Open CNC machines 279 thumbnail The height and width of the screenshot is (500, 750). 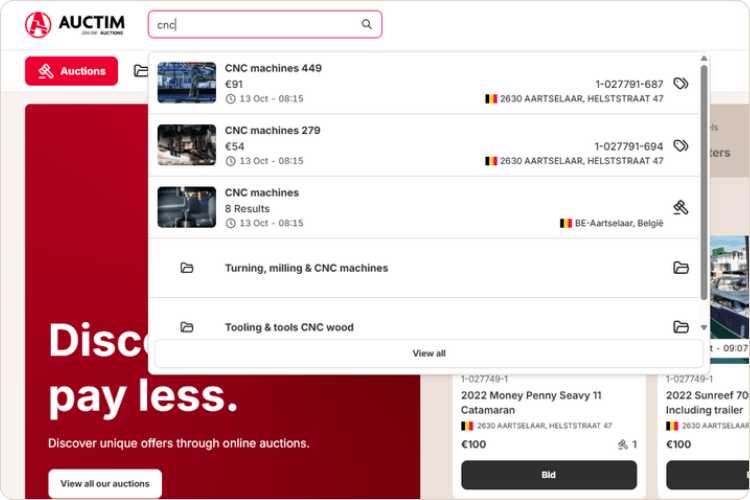187,144
